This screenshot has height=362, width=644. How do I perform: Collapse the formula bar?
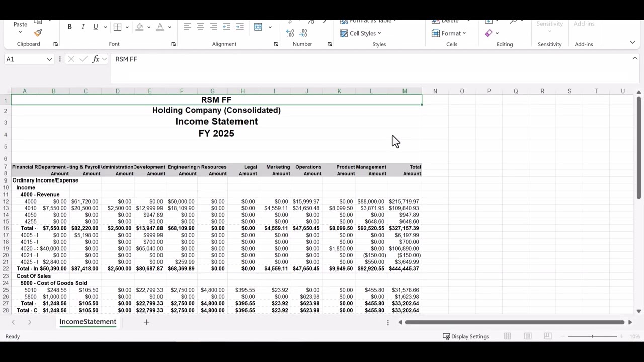click(x=635, y=58)
